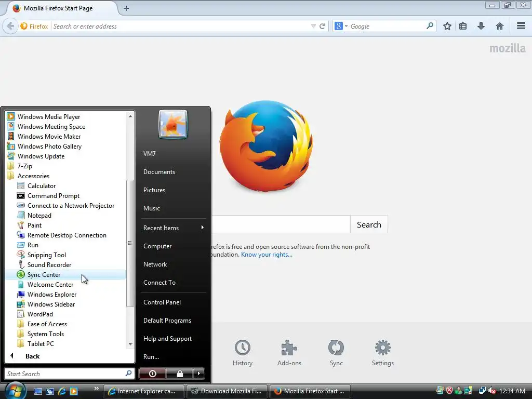Click the user account picture
Viewport: 532px width, 399px height.
click(172, 124)
